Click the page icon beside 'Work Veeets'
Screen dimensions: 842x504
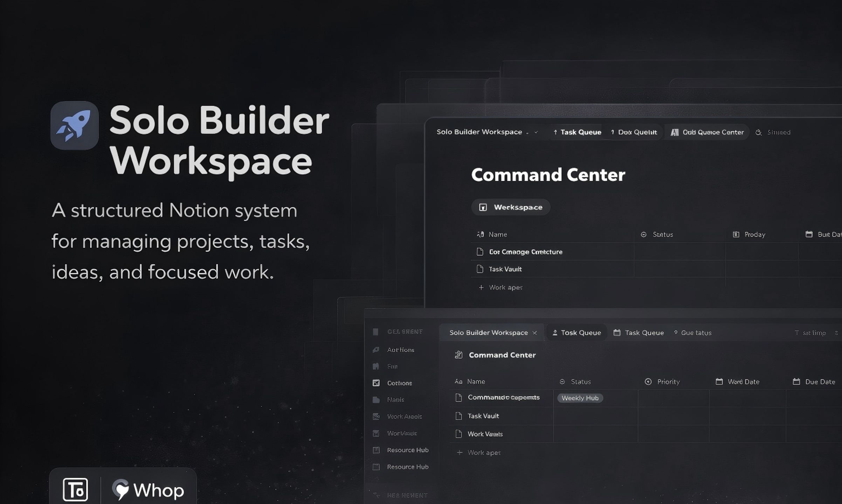[x=458, y=434]
